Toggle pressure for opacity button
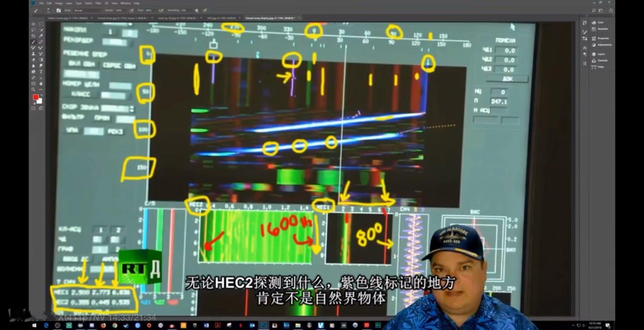The width and height of the screenshot is (644, 330). point(131,10)
